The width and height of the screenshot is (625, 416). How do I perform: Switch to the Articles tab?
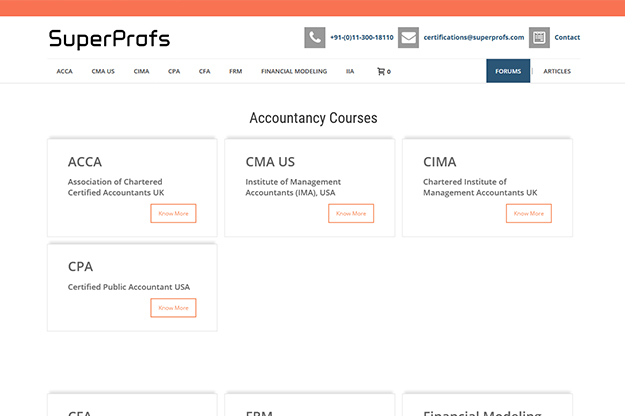pyautogui.click(x=557, y=72)
